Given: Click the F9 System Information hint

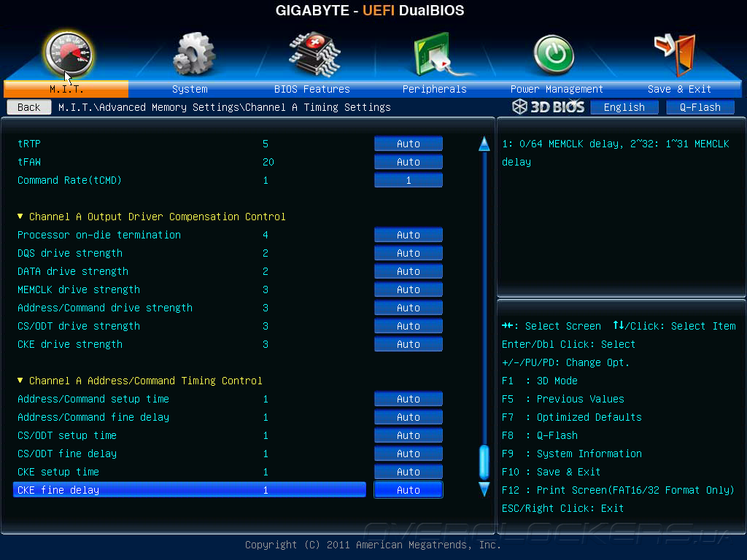Looking at the screenshot, I should click(x=572, y=454).
